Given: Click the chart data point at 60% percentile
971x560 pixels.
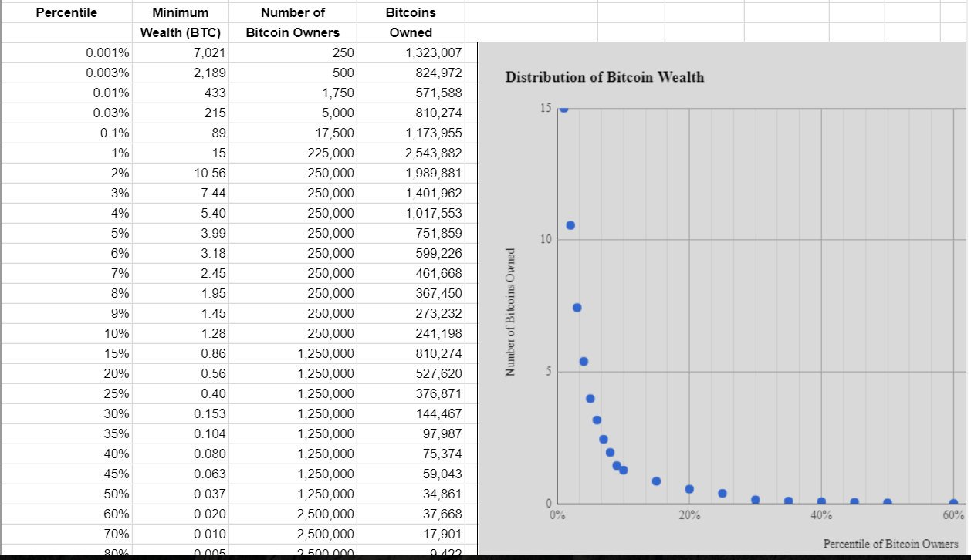Looking at the screenshot, I should click(x=953, y=503).
